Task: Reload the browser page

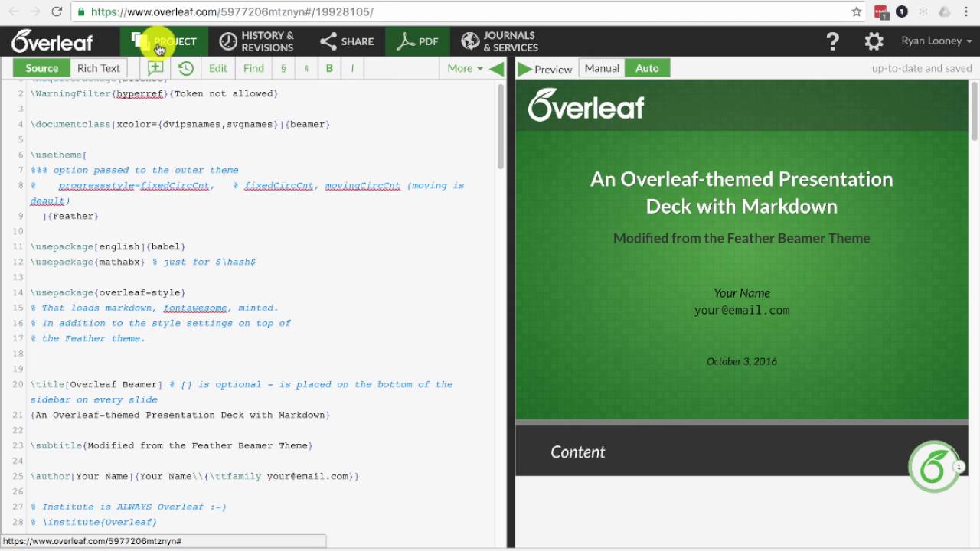Action: 56,11
